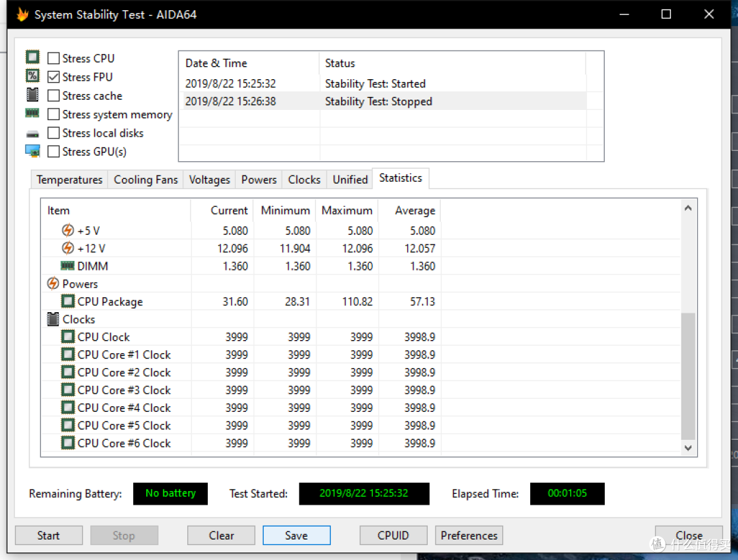Viewport: 738px width, 560px height.
Task: Click the lightning icon next to Powers
Action: [x=53, y=283]
